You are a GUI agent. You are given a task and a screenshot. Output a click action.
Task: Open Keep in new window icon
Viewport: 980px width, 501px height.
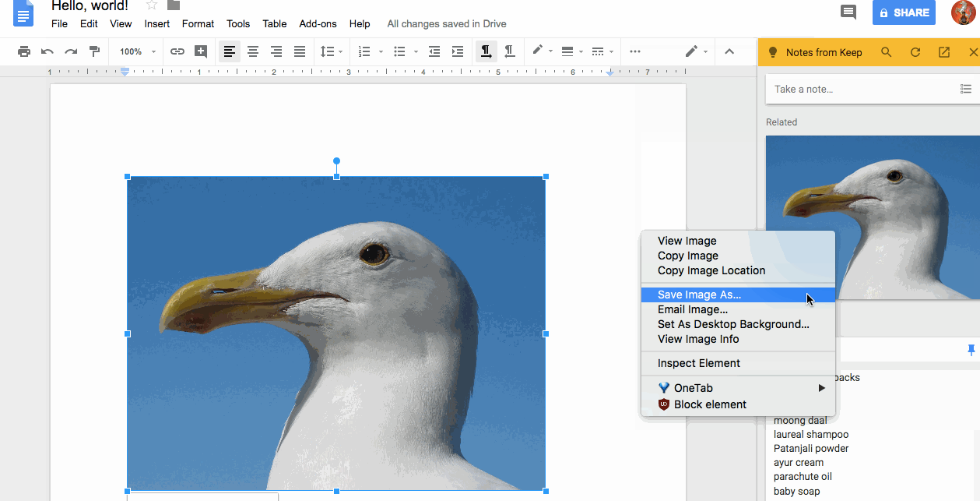coord(944,52)
